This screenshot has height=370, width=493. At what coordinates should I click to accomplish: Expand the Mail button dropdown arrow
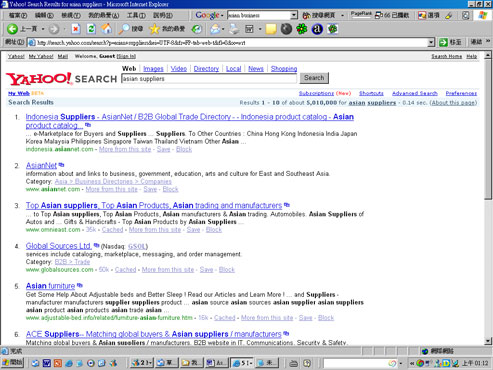tap(223, 29)
